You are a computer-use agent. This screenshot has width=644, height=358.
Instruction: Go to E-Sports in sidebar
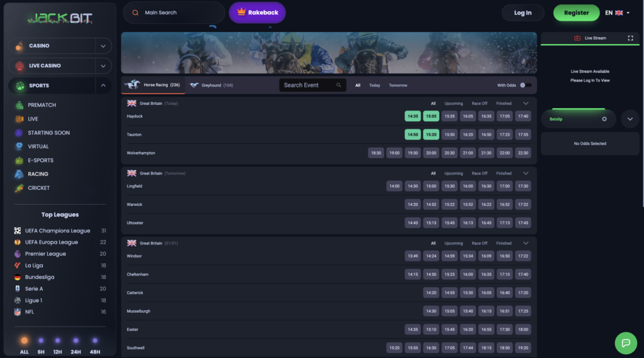pyautogui.click(x=40, y=160)
